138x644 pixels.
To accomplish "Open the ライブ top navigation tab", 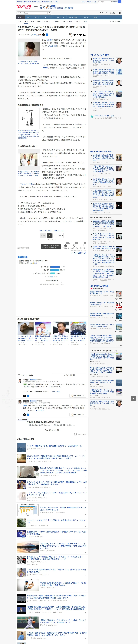I will tap(37, 17).
